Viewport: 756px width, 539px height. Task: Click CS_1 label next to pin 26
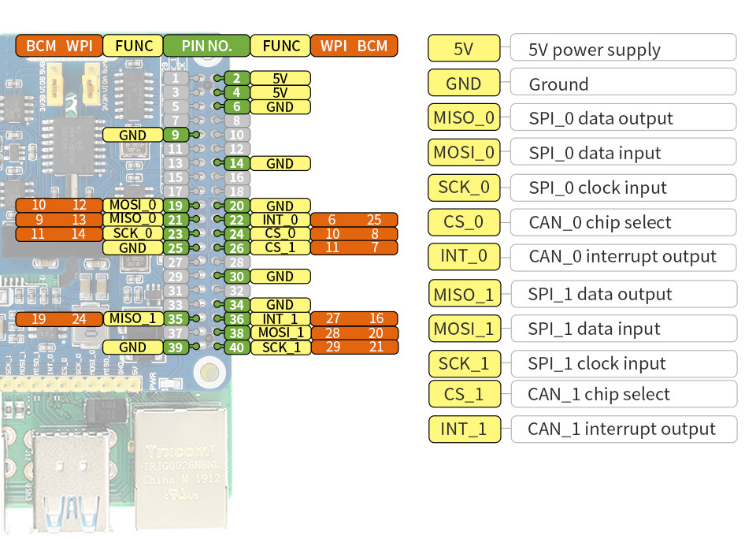280,247
